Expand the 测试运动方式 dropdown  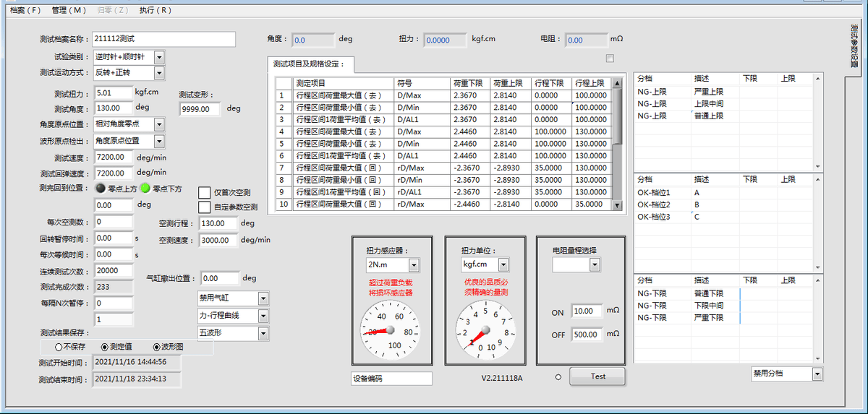[159, 73]
